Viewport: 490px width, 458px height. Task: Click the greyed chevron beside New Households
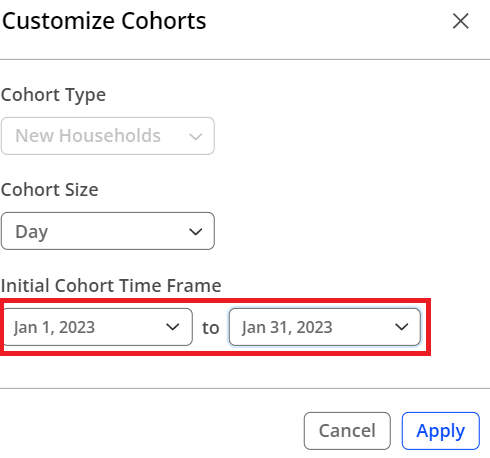pyautogui.click(x=196, y=136)
